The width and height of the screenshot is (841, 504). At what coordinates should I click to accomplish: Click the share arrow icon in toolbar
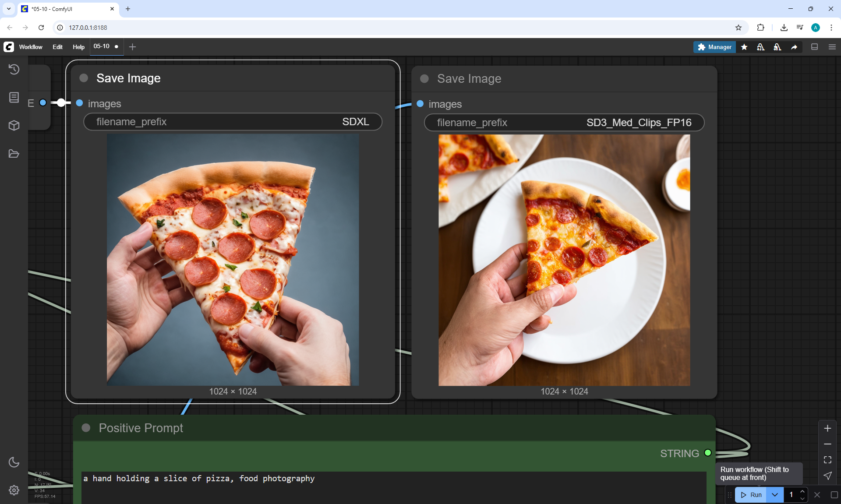click(x=794, y=47)
